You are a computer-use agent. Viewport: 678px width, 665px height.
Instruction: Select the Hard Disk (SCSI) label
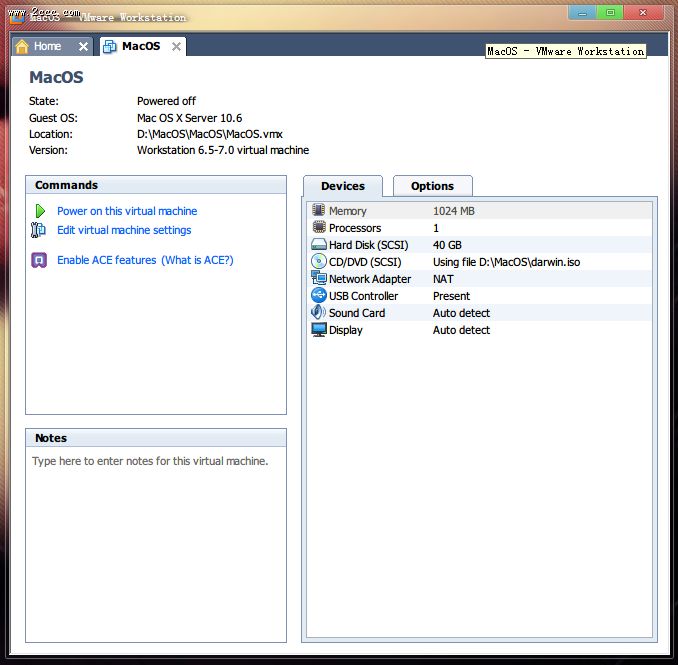tap(368, 245)
